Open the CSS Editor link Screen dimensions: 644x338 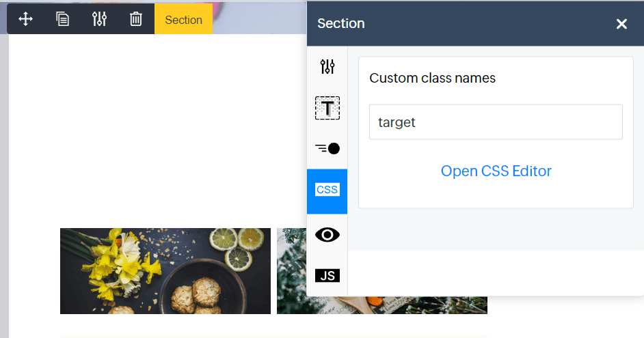pos(496,171)
